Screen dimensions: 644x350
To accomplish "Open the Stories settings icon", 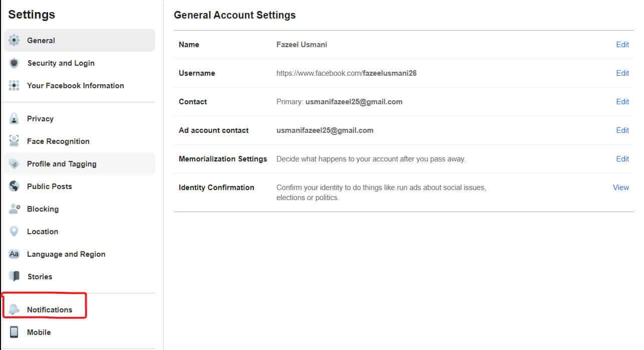I will [x=14, y=276].
